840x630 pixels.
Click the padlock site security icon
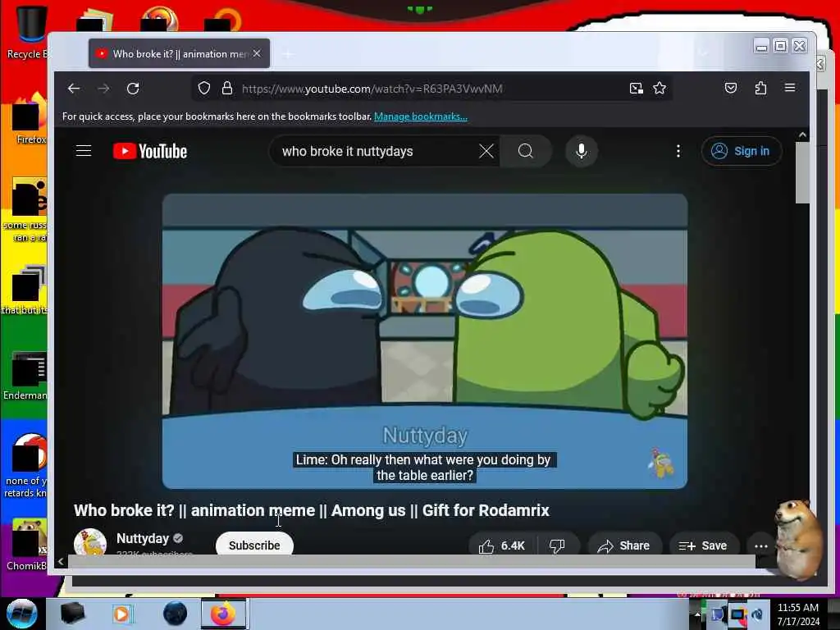pyautogui.click(x=227, y=89)
